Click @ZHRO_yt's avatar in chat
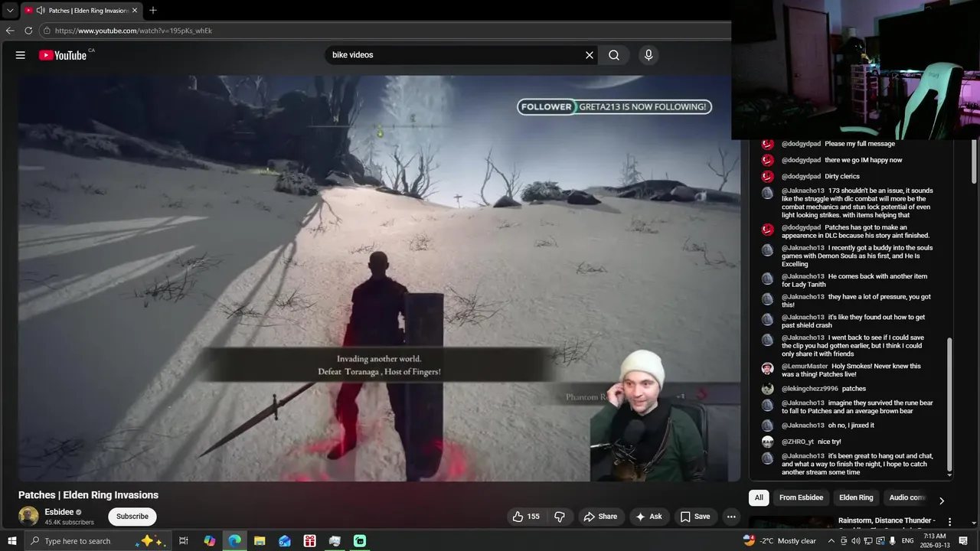The height and width of the screenshot is (551, 980). point(767,442)
